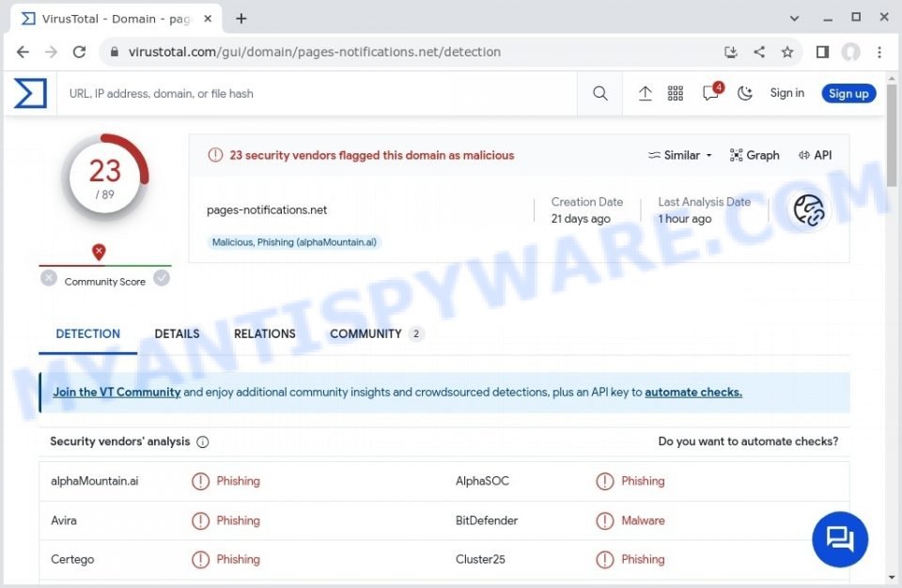The width and height of the screenshot is (902, 588).
Task: Bookmark this page with the star
Action: pos(787,52)
